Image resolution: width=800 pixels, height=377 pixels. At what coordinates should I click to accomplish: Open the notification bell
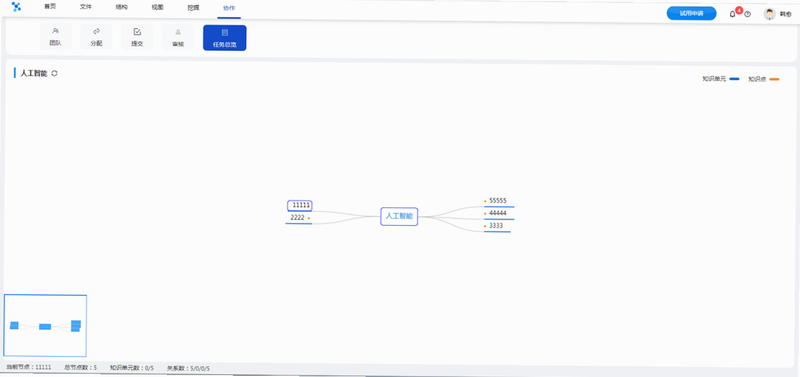(x=733, y=14)
